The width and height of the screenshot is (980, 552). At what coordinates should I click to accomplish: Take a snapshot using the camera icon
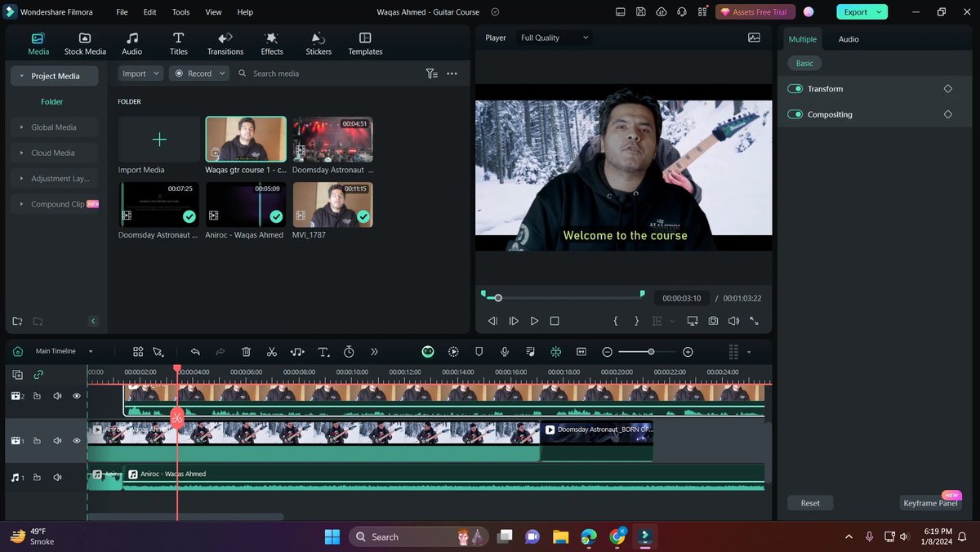click(713, 320)
